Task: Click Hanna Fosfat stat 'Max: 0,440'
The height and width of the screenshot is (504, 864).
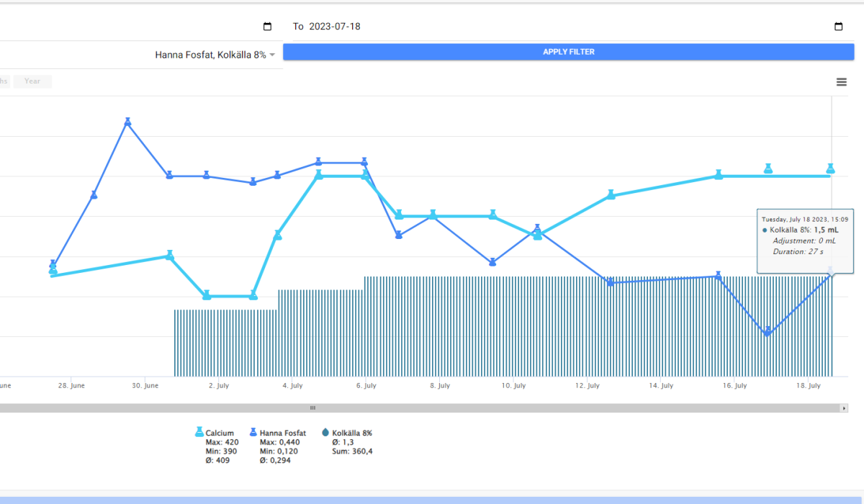Action: 279,442
